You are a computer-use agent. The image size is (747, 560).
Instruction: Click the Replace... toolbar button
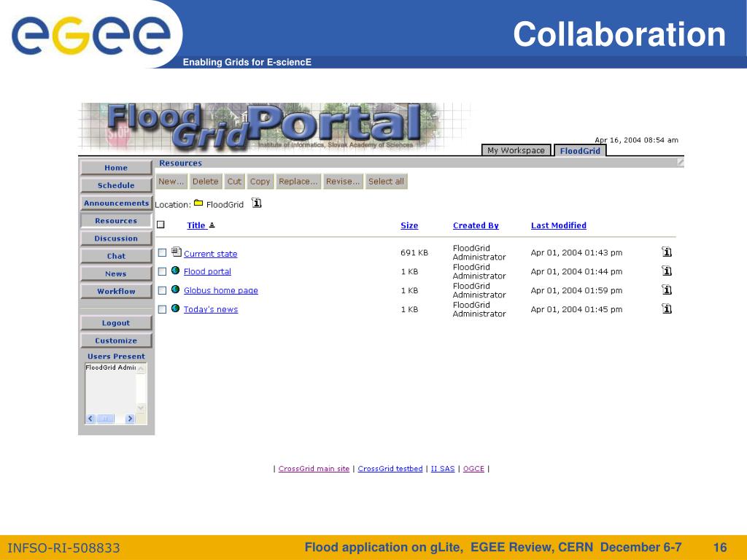tap(298, 182)
